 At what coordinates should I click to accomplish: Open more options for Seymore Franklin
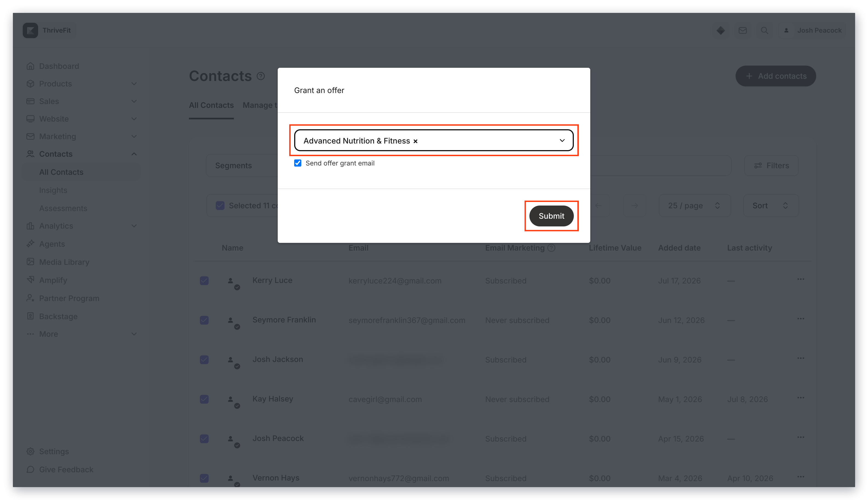(x=800, y=319)
